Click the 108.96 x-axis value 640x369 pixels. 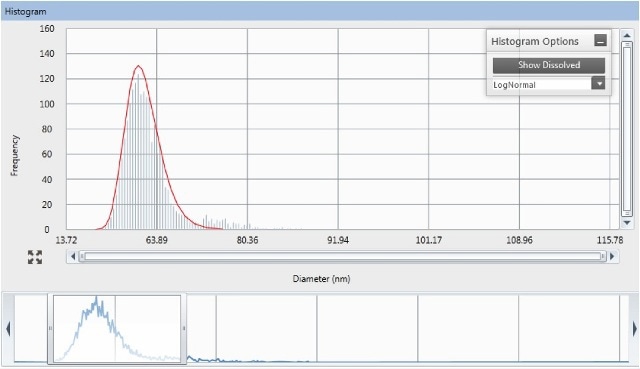(519, 240)
